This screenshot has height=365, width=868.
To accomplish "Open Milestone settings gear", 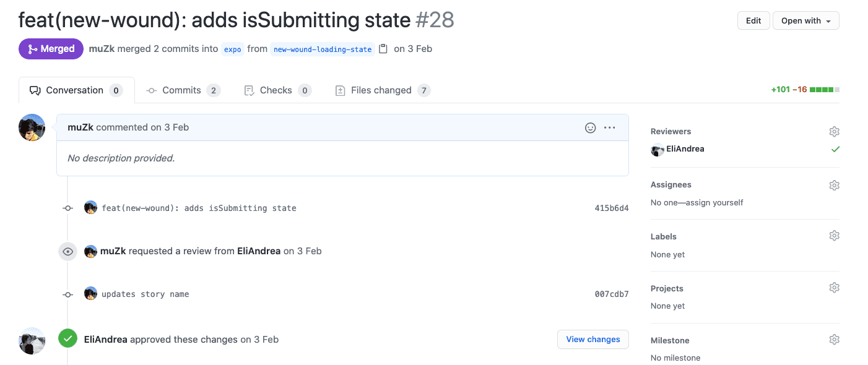I will pyautogui.click(x=834, y=340).
